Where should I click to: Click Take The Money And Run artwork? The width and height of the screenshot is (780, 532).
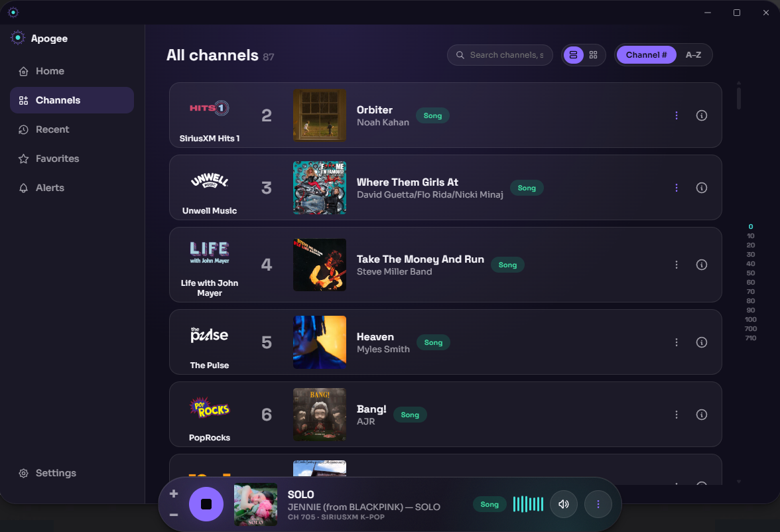320,265
